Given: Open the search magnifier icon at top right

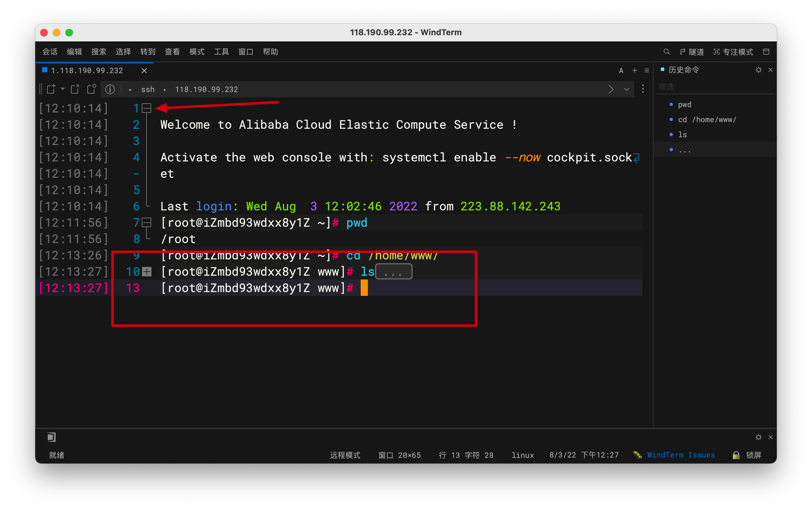Looking at the screenshot, I should pyautogui.click(x=666, y=52).
